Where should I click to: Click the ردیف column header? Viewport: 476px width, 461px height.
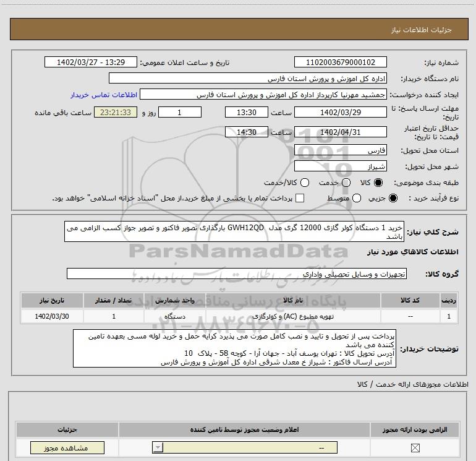tap(449, 300)
